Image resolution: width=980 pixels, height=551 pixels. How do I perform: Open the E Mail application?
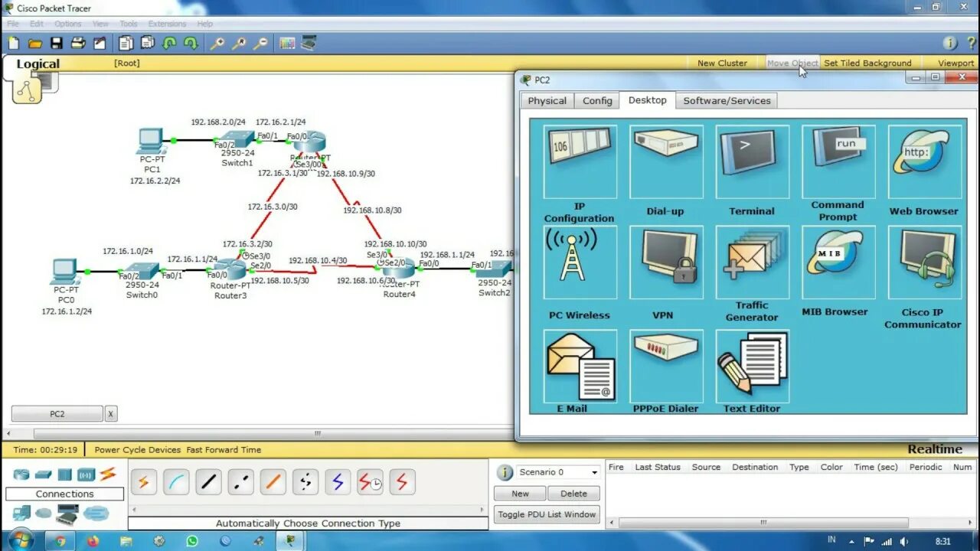pyautogui.click(x=580, y=366)
